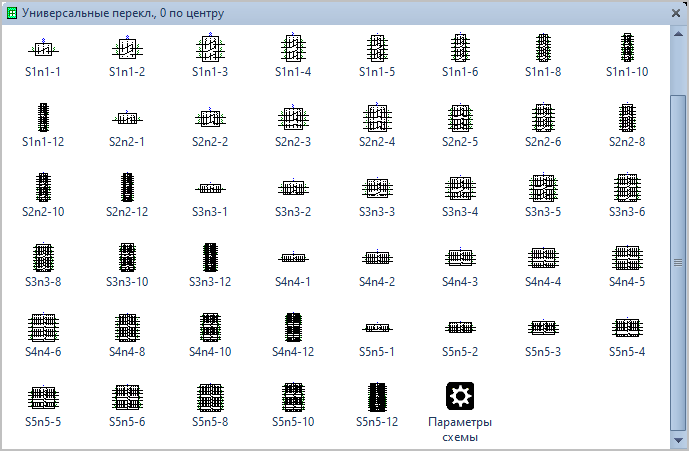Select the S1n1-12 switch icon

coord(43,119)
